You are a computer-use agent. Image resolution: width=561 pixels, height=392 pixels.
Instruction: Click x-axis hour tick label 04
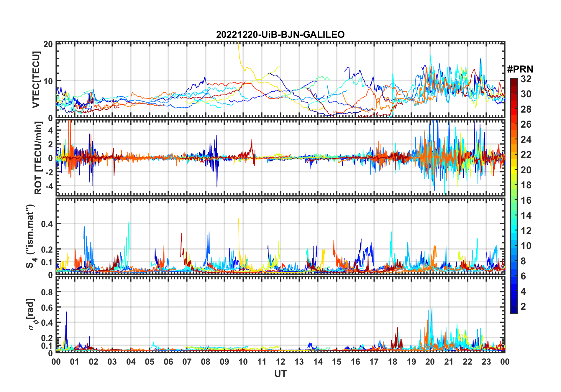tap(131, 362)
